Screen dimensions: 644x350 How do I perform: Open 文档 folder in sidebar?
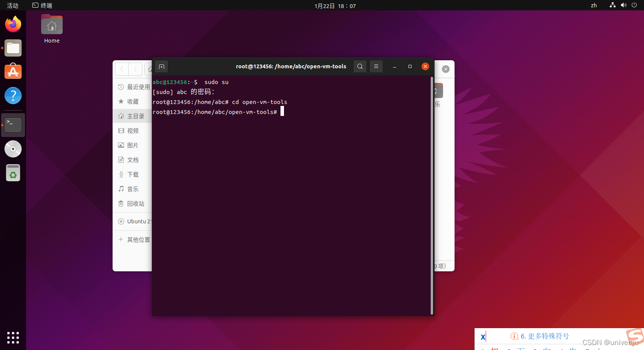coord(133,160)
